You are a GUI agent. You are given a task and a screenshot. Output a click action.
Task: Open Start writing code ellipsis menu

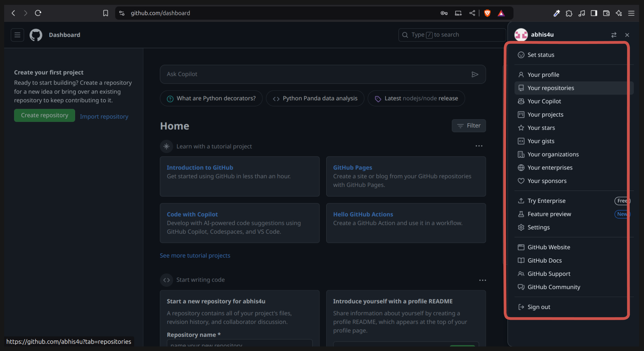click(482, 280)
